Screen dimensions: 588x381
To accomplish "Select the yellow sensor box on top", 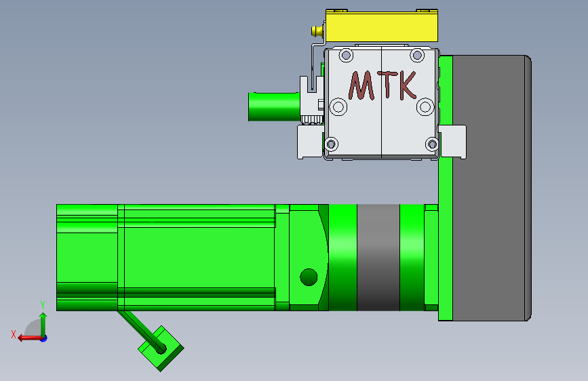I will (x=381, y=26).
